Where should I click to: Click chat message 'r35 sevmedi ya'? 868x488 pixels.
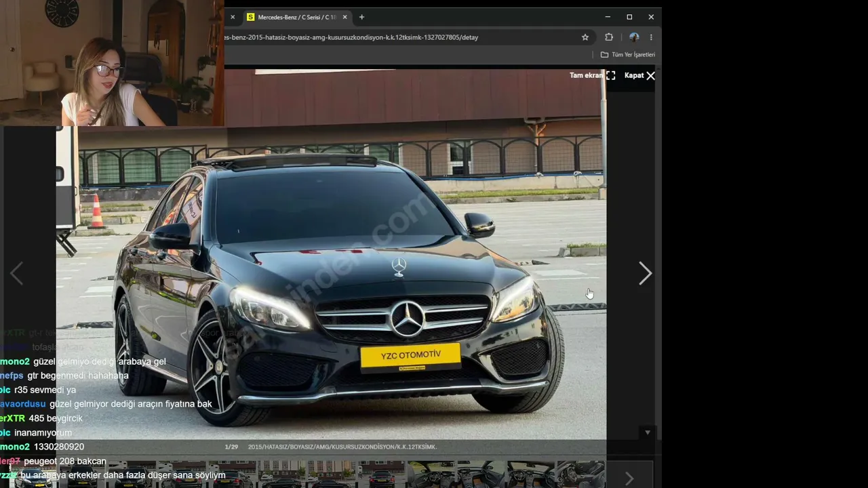[x=45, y=390]
